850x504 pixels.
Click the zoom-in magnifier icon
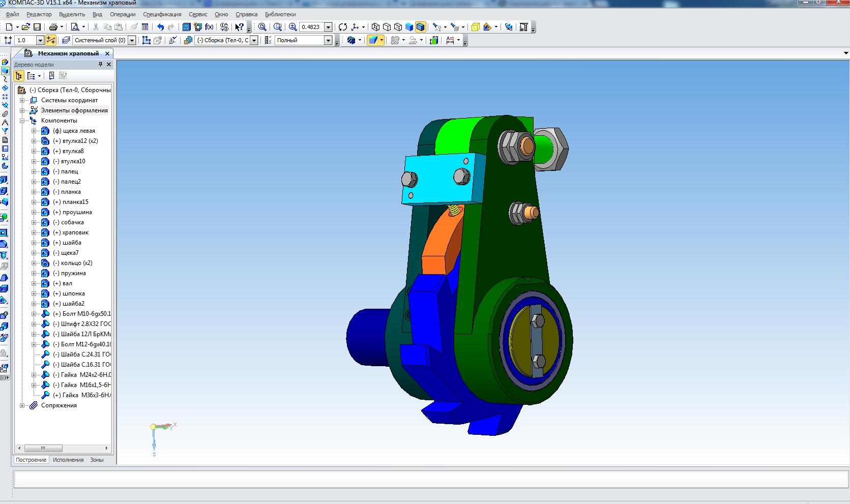coord(292,27)
